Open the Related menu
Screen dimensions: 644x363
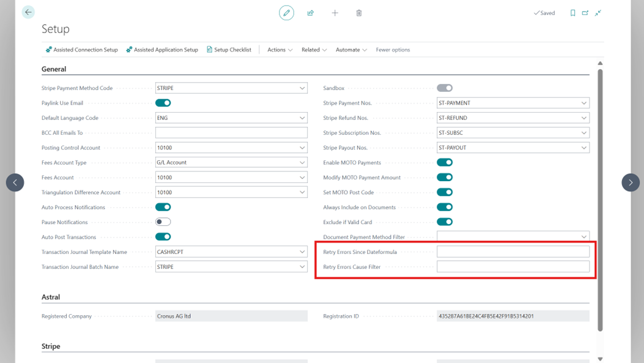pyautogui.click(x=314, y=50)
